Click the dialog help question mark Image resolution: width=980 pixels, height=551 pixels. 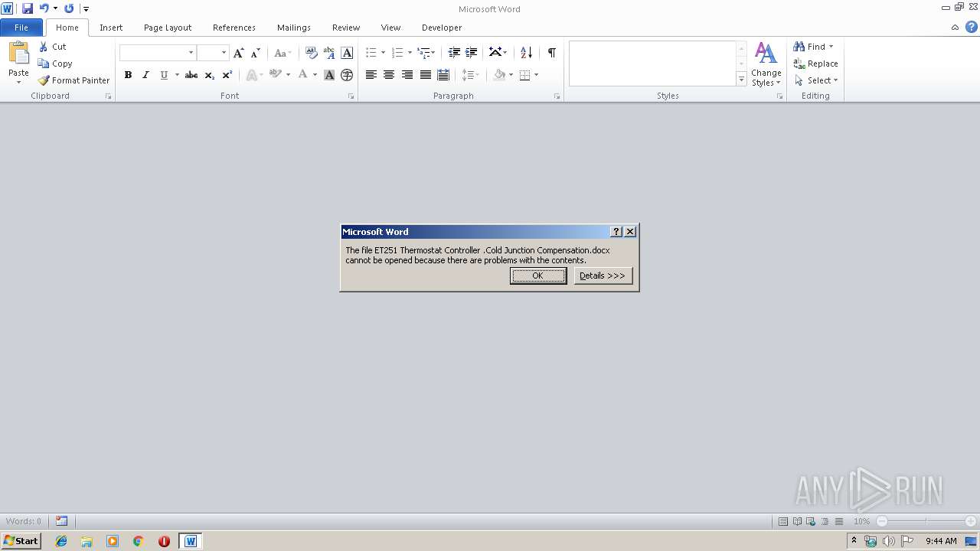click(616, 232)
